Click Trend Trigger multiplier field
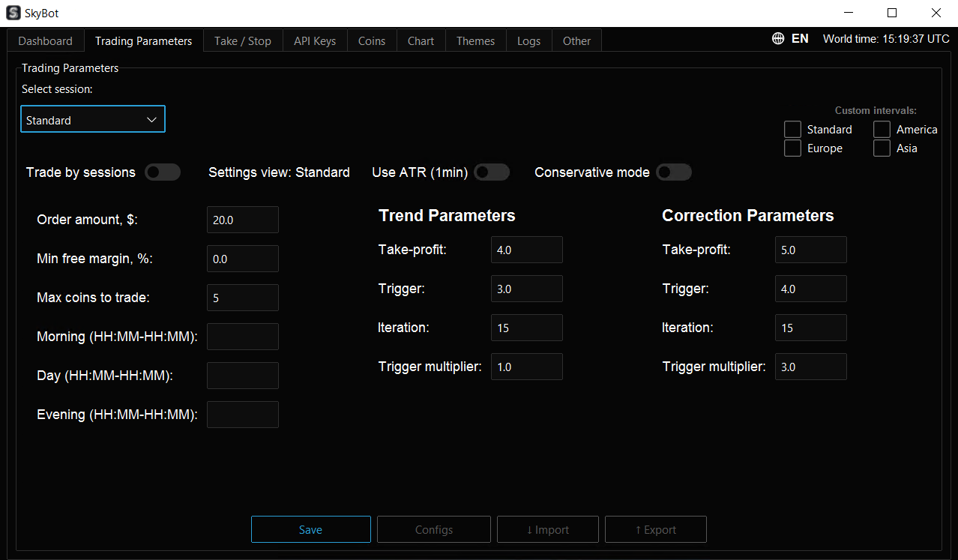The width and height of the screenshot is (958, 560). click(527, 367)
